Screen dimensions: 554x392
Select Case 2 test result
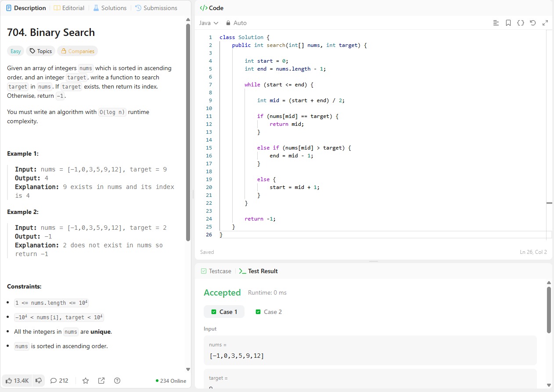269,312
